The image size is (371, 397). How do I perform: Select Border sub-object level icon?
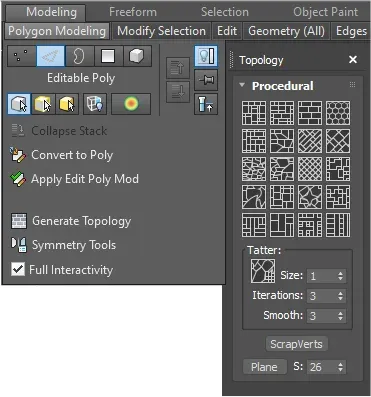coord(79,56)
